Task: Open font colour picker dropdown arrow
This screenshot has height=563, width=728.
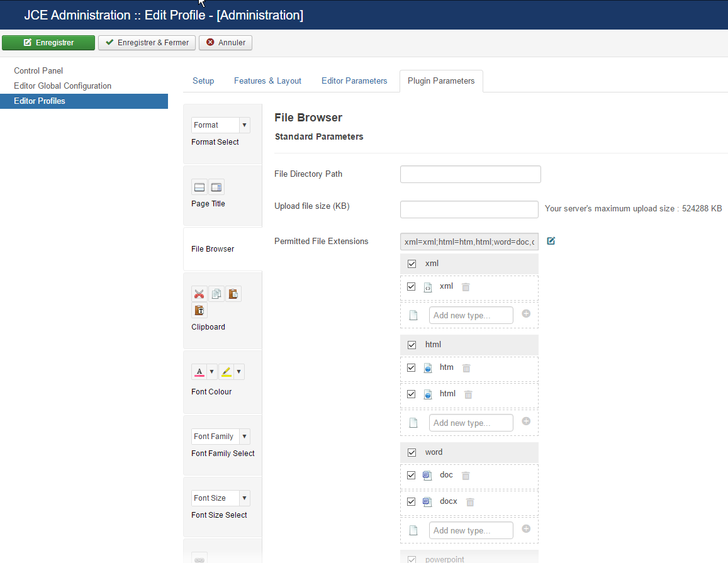Action: click(211, 372)
